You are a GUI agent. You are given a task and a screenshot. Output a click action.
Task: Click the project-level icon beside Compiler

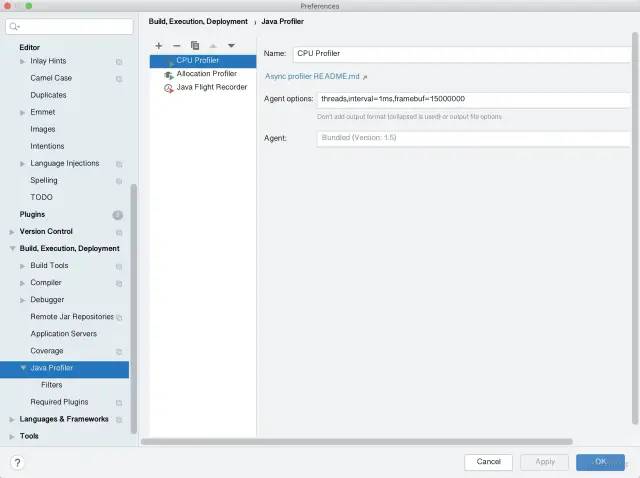click(x=119, y=284)
